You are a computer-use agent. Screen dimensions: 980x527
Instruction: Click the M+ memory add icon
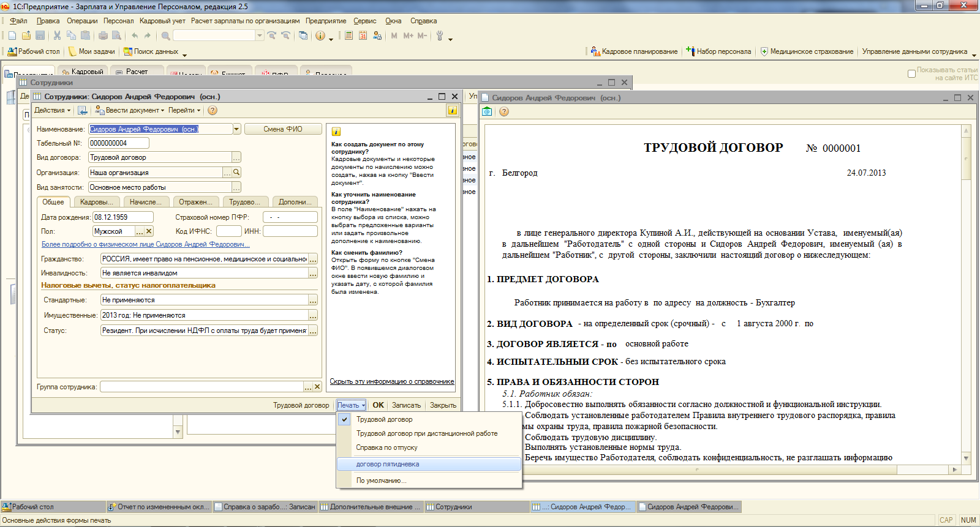(x=408, y=36)
